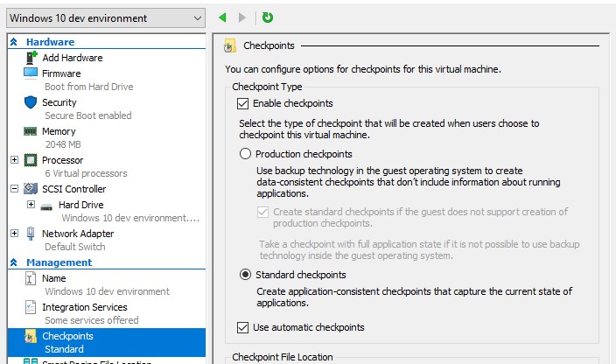Collapse the SCSI Controller tree node

(x=14, y=189)
